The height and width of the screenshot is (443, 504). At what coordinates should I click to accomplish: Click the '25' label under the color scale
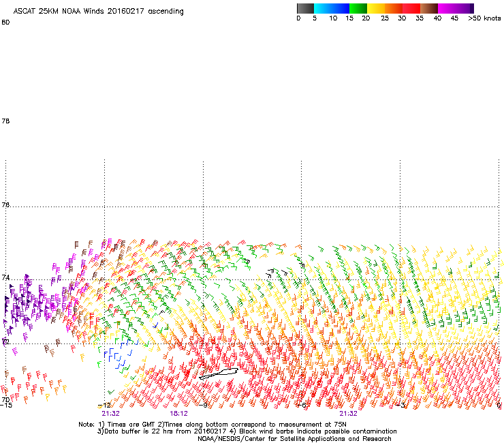tap(385, 18)
